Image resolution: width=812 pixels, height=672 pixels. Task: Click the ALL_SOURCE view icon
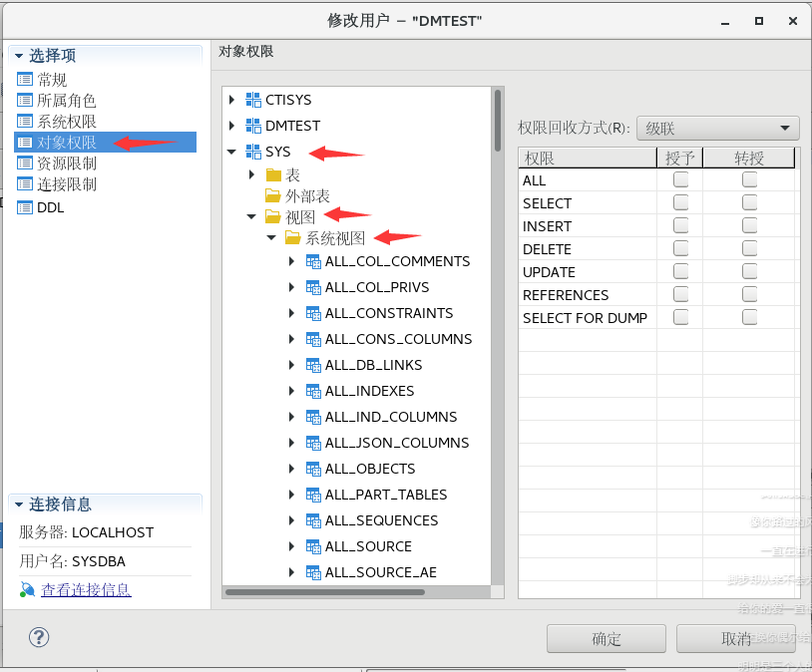click(313, 546)
